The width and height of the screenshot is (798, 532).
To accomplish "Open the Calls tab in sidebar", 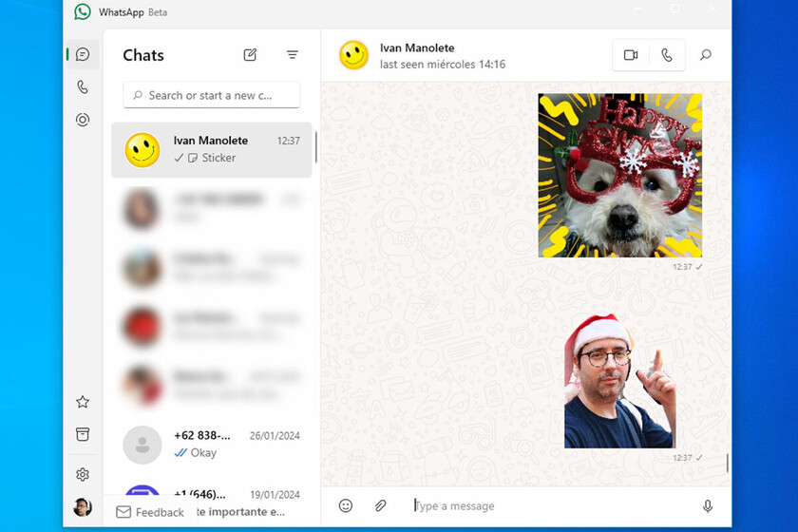I will pyautogui.click(x=83, y=87).
